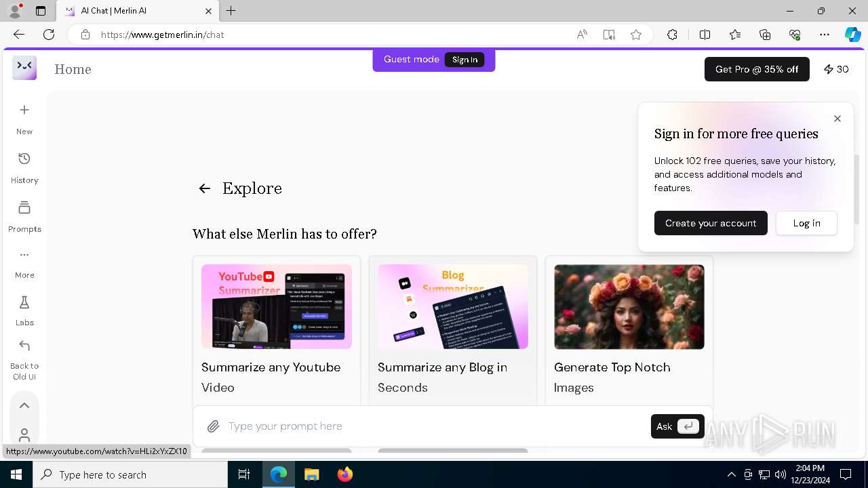Open Edge Settings and more menu
The height and width of the screenshot is (488, 868).
coord(825,35)
